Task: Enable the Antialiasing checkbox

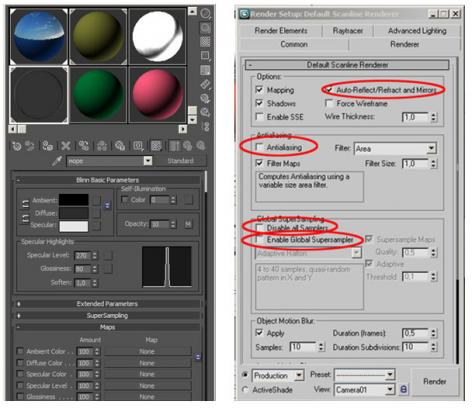Action: 259,147
